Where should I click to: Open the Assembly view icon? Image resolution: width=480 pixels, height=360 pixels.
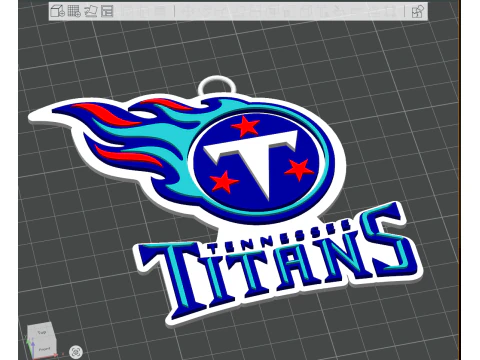pyautogui.click(x=417, y=12)
